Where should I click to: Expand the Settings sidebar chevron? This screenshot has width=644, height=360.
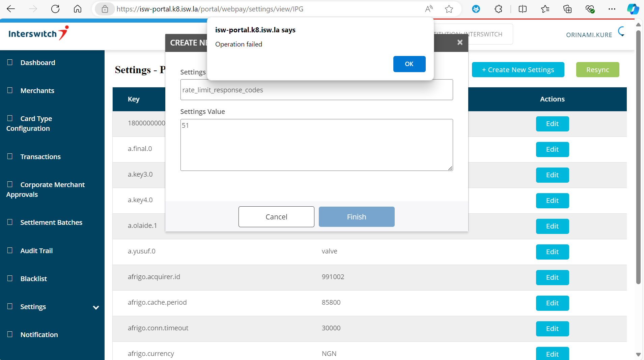[96, 307]
